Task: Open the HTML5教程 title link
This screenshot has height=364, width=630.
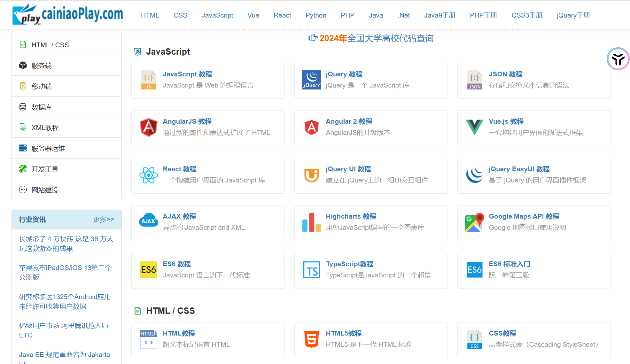Action: [344, 333]
